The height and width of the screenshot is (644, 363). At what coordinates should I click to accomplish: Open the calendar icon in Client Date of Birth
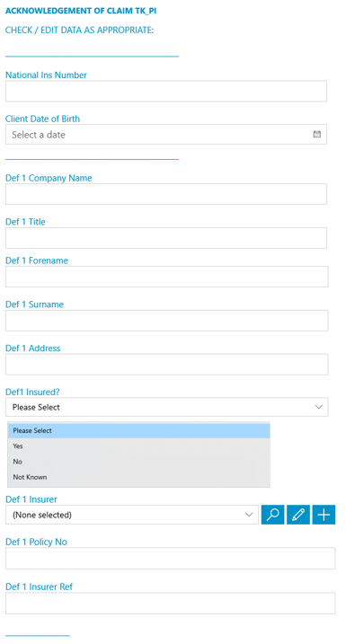tap(316, 135)
